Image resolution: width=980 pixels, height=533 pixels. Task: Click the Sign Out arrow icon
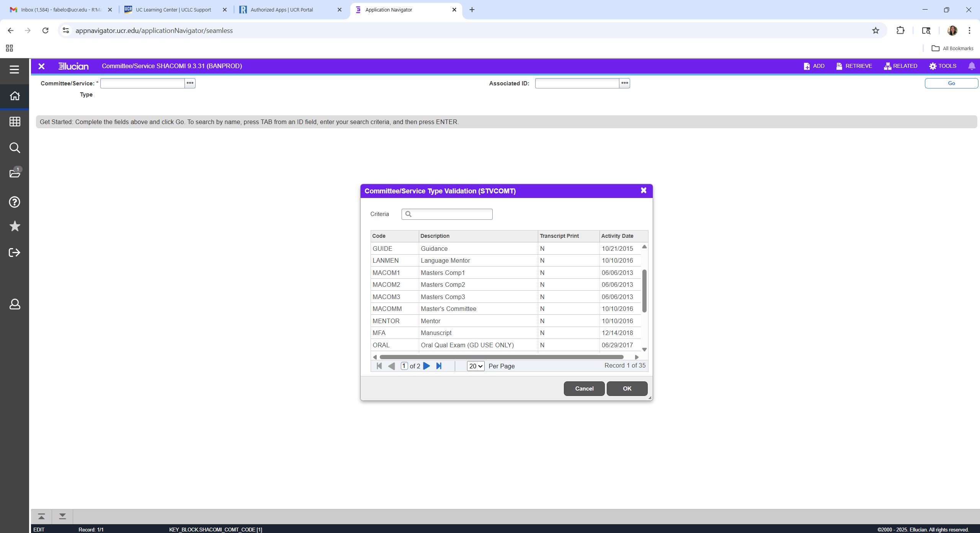[15, 252]
